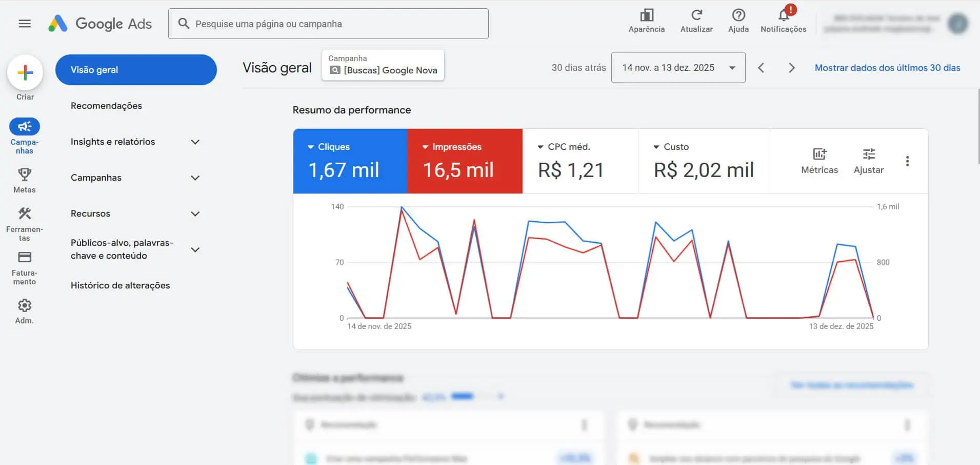
Task: Toggle the Cliques metric card
Action: coord(349,161)
